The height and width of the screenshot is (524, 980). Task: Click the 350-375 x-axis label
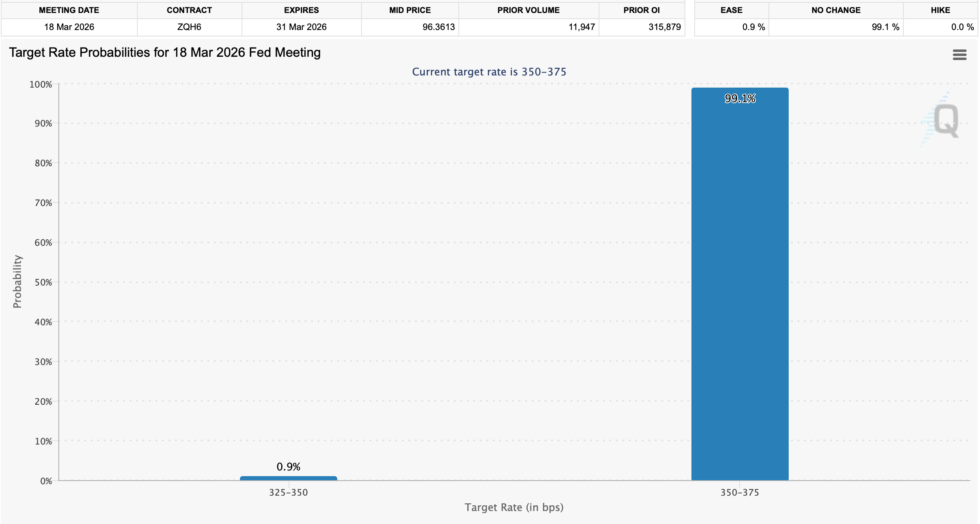(x=739, y=492)
